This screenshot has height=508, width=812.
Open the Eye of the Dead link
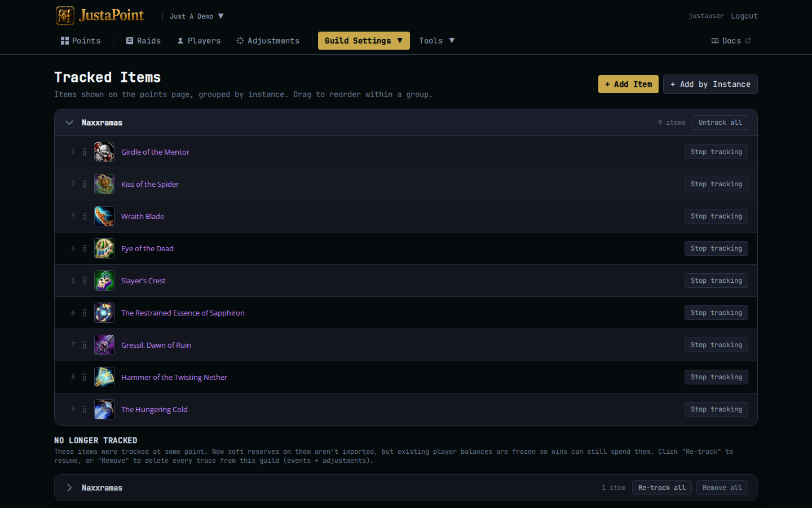coord(147,248)
